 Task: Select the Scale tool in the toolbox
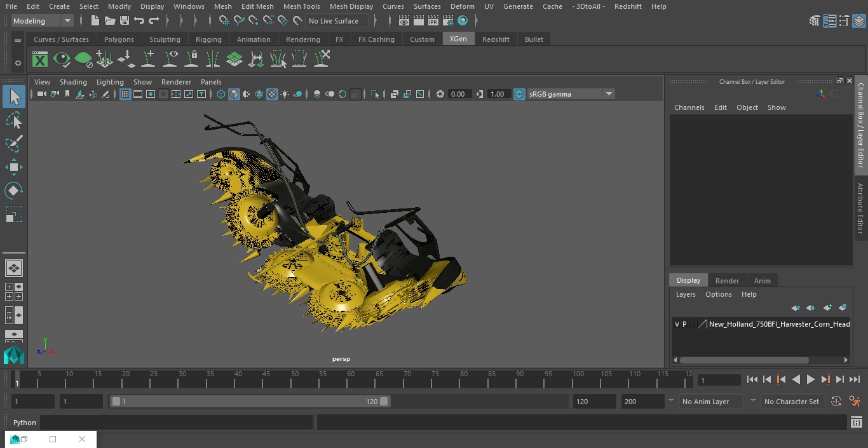coord(14,214)
